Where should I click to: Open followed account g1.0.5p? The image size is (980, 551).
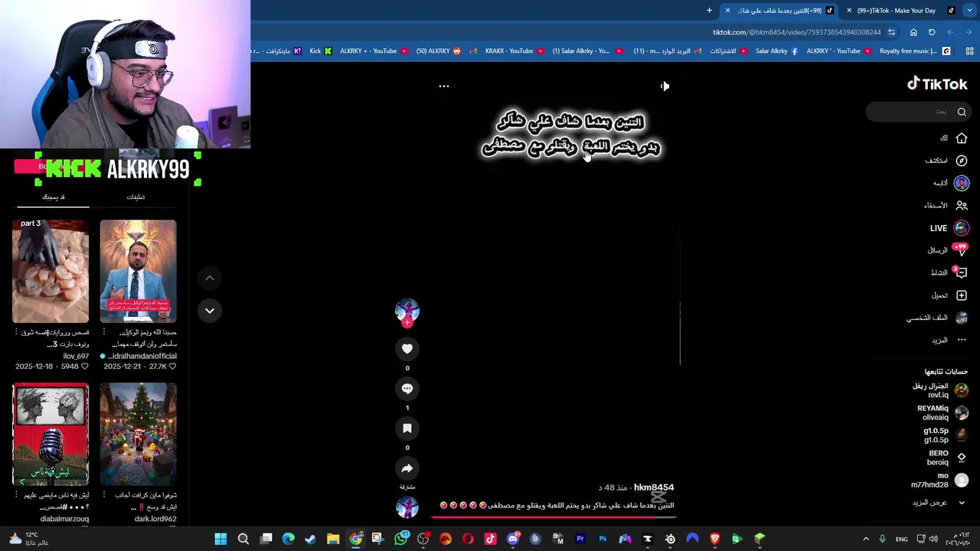point(946,435)
